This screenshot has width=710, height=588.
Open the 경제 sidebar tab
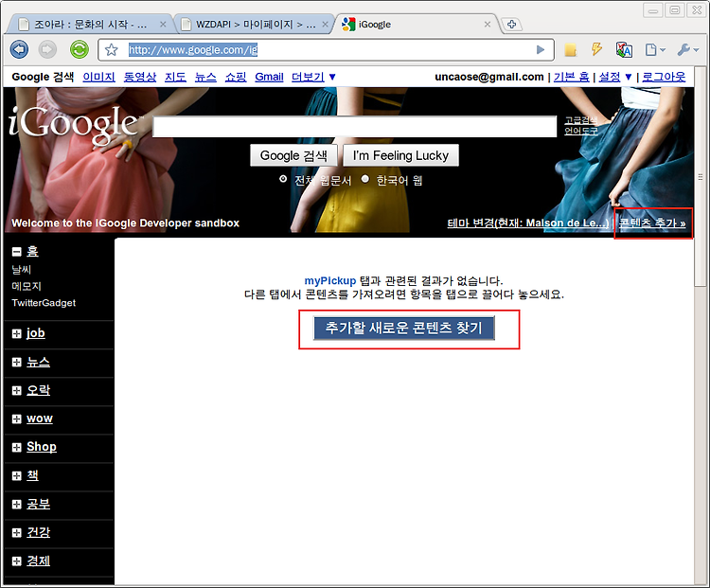tap(39, 561)
